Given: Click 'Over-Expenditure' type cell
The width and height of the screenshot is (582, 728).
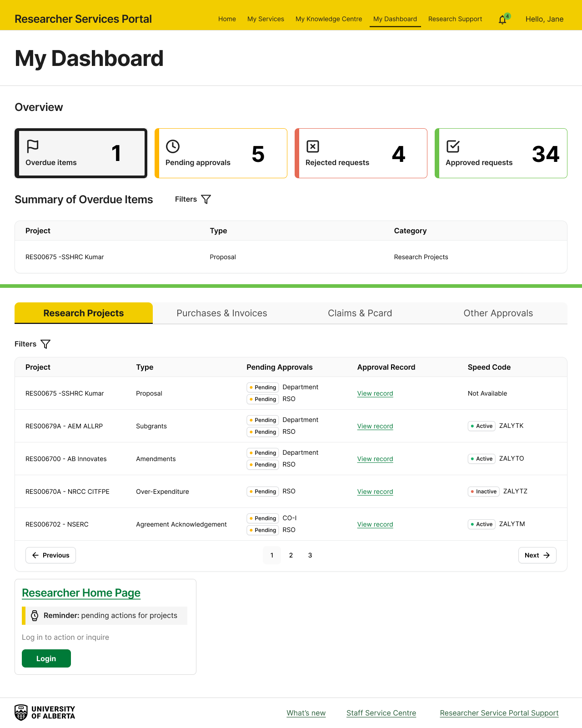Looking at the screenshot, I should (162, 492).
